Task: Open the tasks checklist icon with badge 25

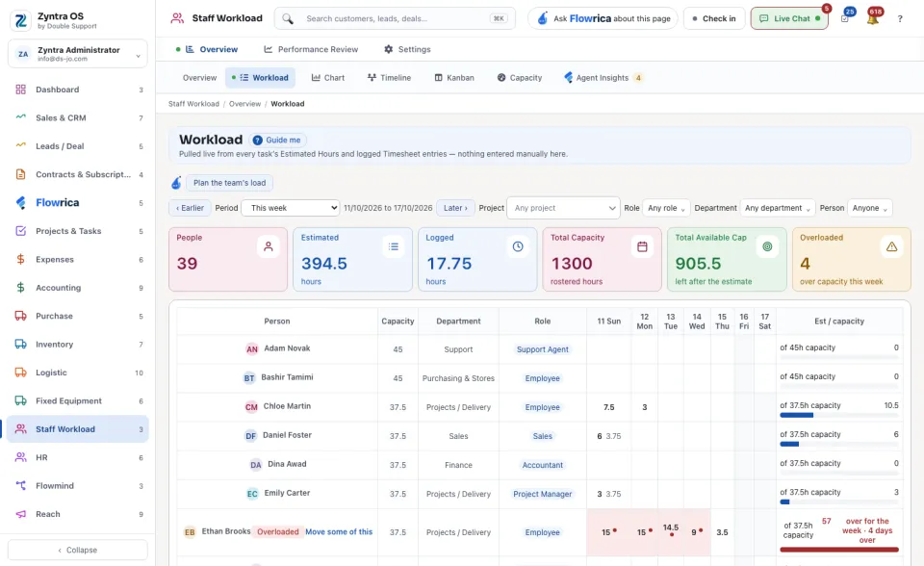Action: (844, 18)
